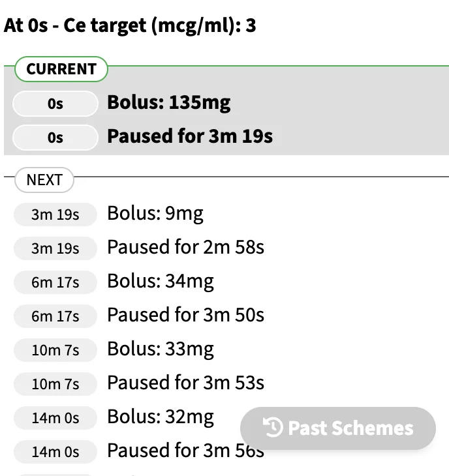Click the 0s badge beside Paused for 3m 19s
The height and width of the screenshot is (476, 449).
point(55,138)
